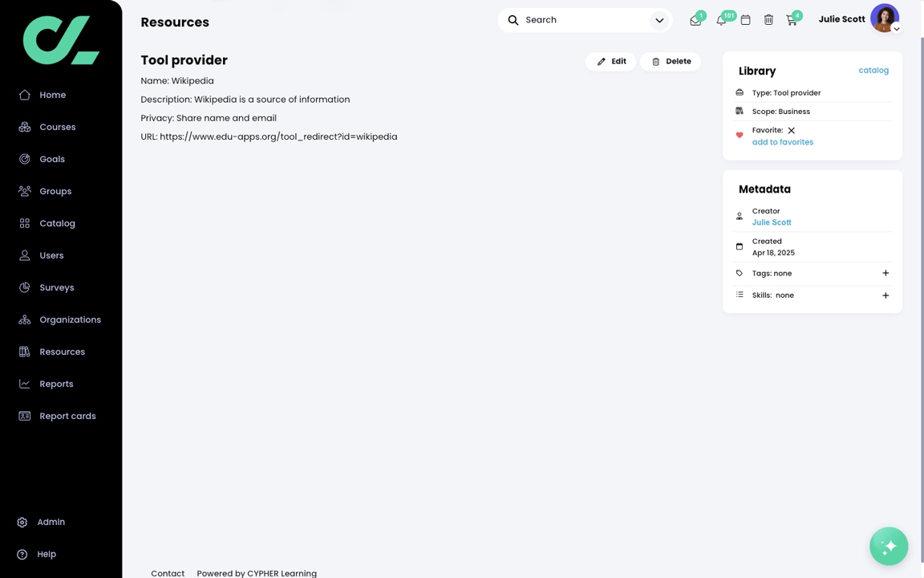Click the 'Skills: none' text
This screenshot has width=924, height=578.
(x=772, y=295)
